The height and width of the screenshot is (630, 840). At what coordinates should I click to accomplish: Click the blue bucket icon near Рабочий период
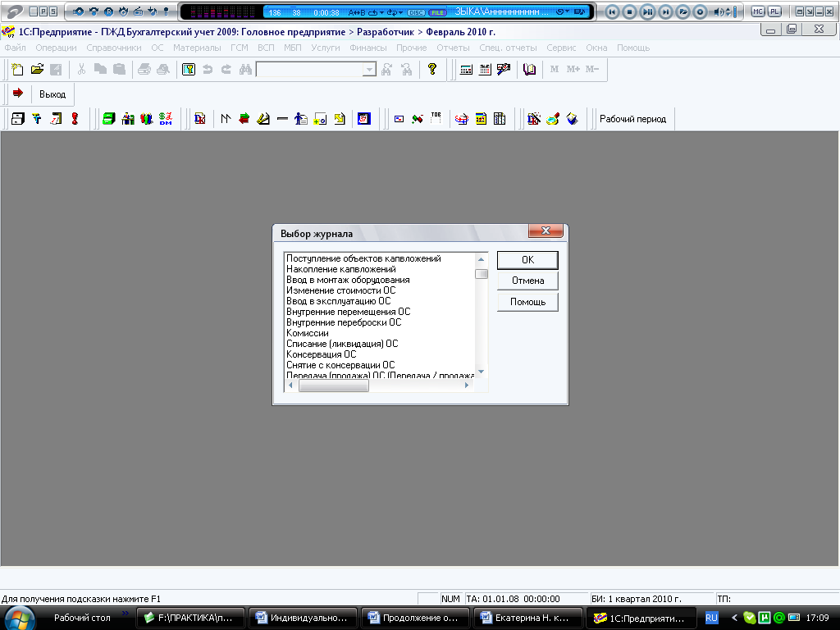(572, 118)
